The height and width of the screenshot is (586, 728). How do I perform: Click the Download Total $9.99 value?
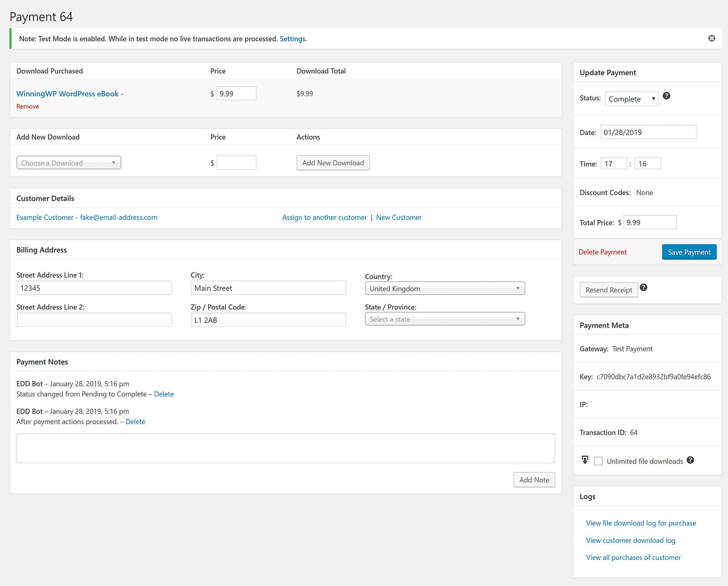(305, 94)
